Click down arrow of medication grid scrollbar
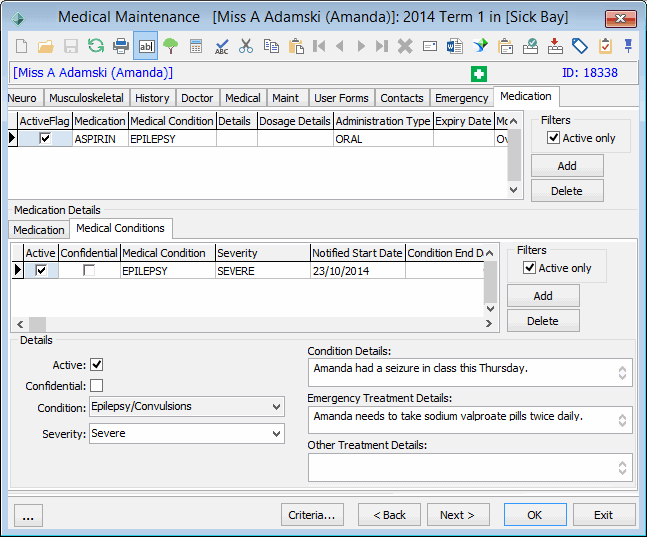This screenshot has height=537, width=647. click(x=513, y=190)
